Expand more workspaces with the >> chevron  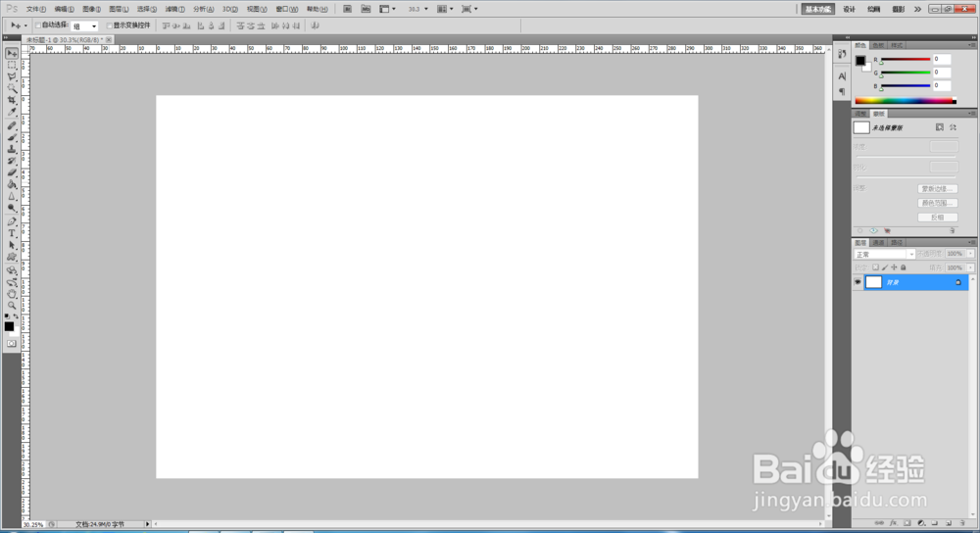pyautogui.click(x=917, y=10)
